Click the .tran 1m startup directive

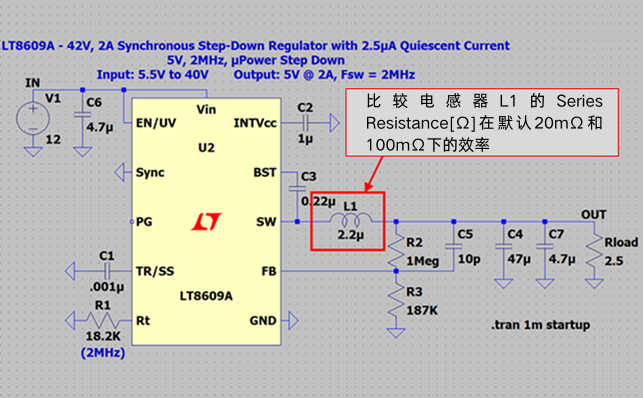pyautogui.click(x=540, y=325)
